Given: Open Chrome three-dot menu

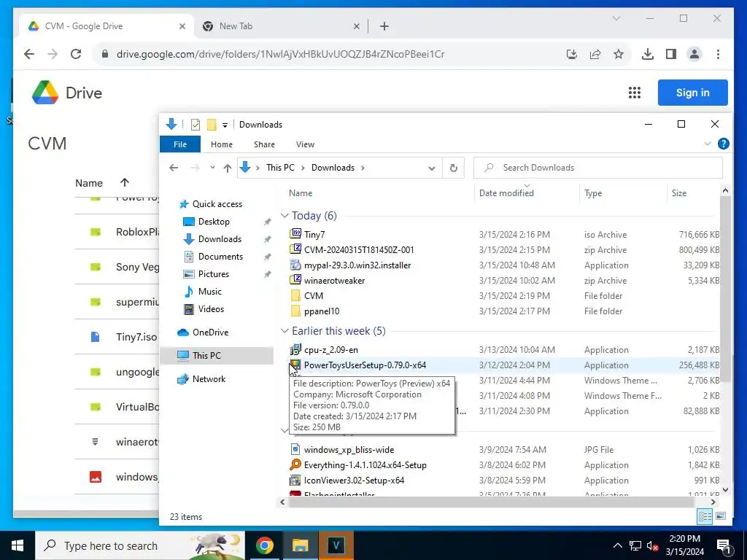Looking at the screenshot, I should pos(718,54).
